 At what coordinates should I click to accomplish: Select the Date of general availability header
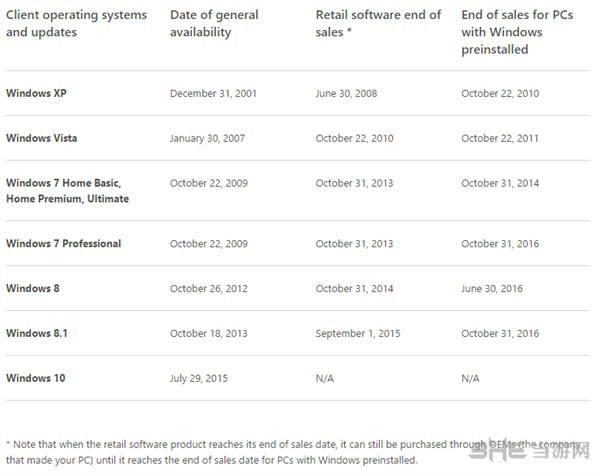[x=215, y=23]
